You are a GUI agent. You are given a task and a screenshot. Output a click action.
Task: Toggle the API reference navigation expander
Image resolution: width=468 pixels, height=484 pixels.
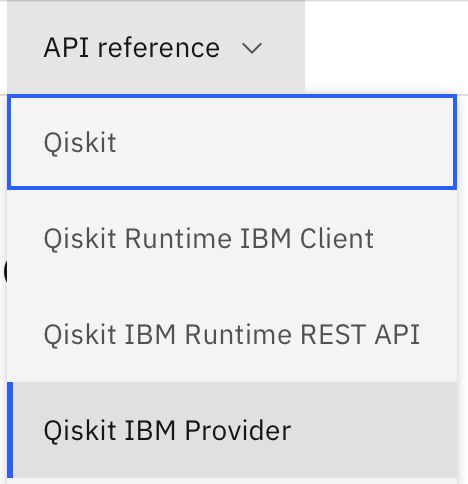(x=156, y=47)
